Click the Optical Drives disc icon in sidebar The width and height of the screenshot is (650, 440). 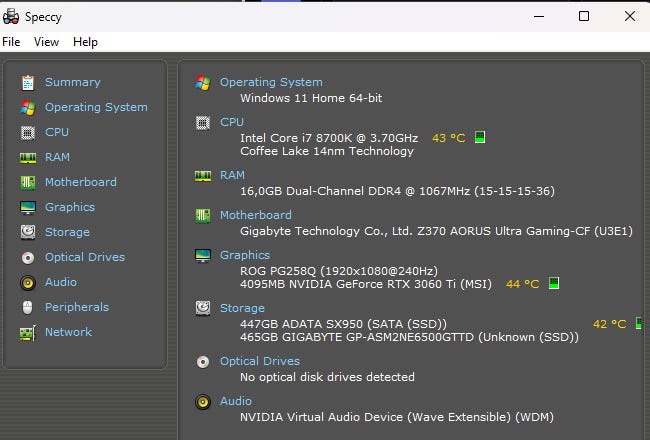28,257
